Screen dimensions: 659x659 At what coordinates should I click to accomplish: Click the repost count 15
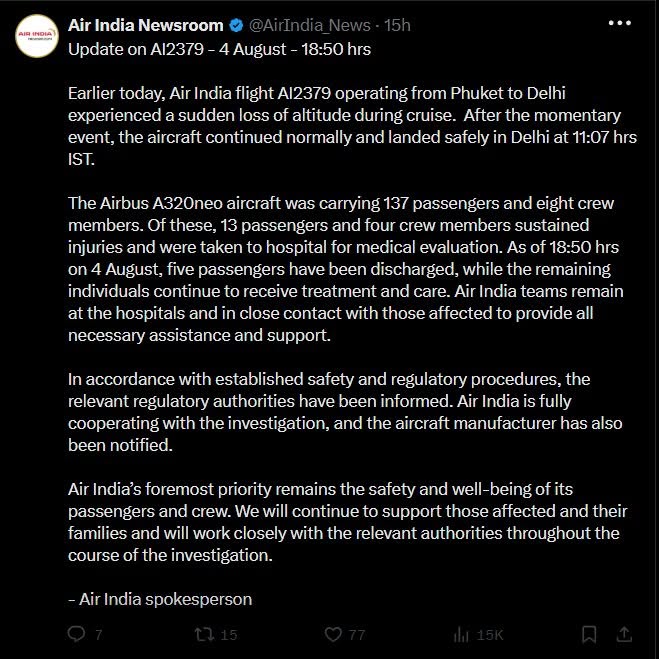[x=229, y=635]
